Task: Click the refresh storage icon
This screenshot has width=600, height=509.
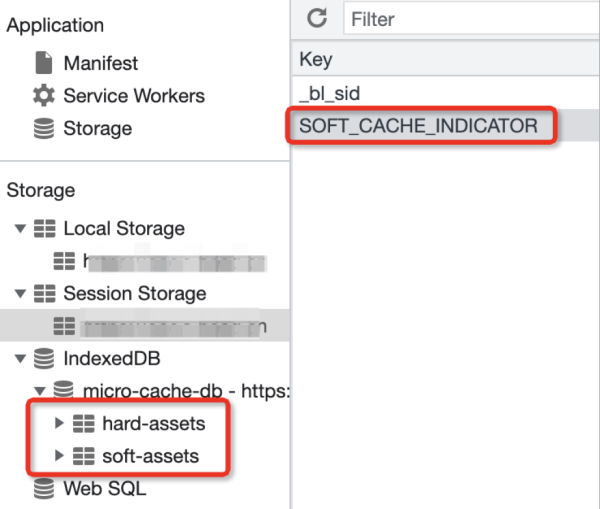Action: tap(317, 18)
